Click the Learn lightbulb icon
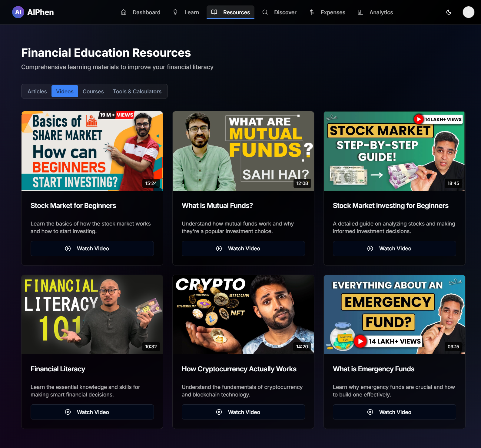This screenshot has height=448, width=481. click(x=175, y=12)
